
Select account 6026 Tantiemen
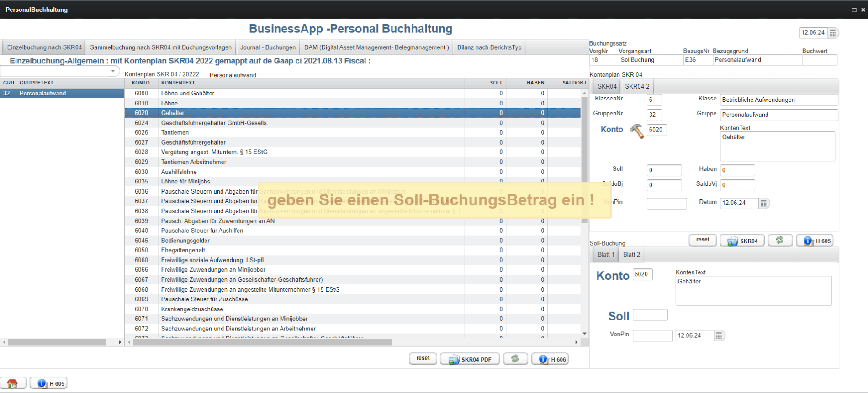353,132
